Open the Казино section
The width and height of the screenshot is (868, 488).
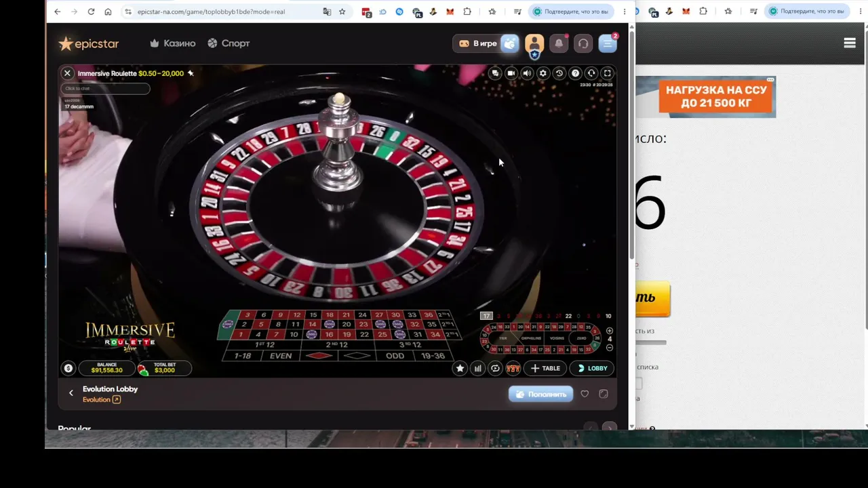(173, 43)
